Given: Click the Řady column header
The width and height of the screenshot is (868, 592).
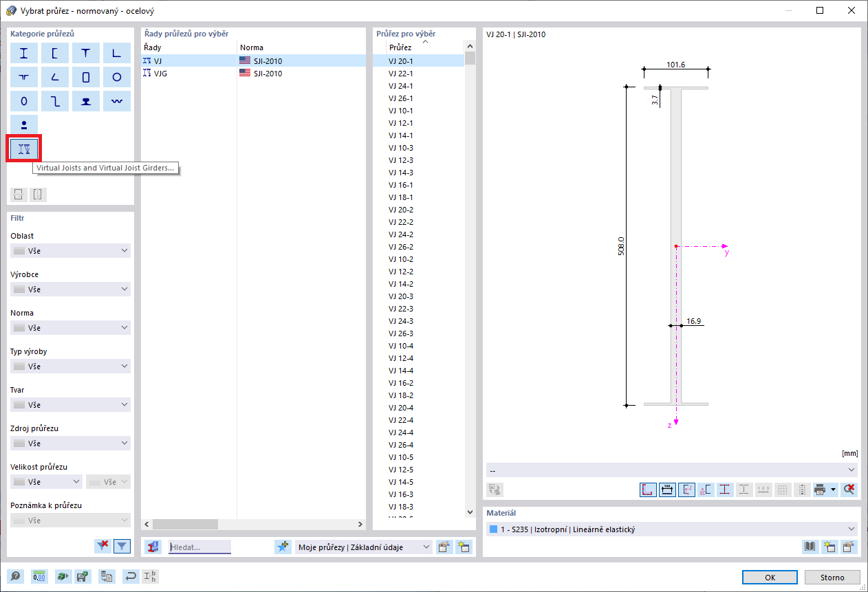Looking at the screenshot, I should [189, 47].
